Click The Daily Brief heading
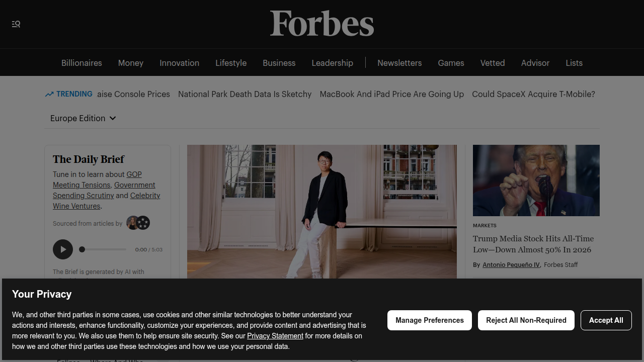Viewport: 644px width, 362px height. point(89,159)
